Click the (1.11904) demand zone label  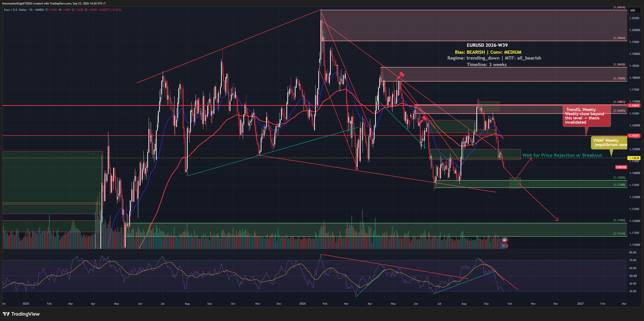(x=619, y=220)
